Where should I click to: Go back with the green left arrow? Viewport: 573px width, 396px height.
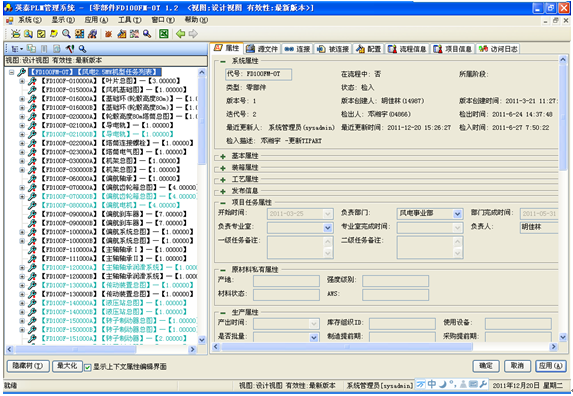pyautogui.click(x=181, y=34)
